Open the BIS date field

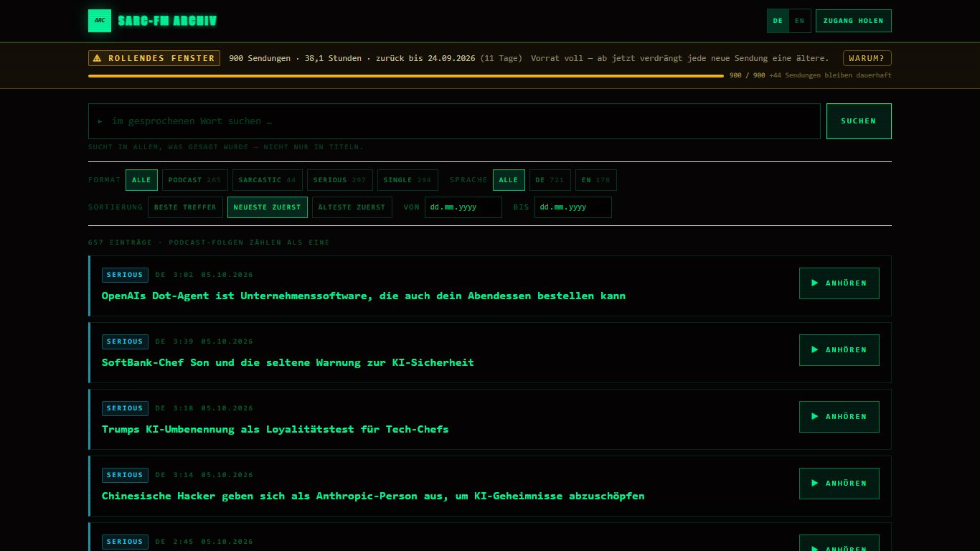pos(573,207)
